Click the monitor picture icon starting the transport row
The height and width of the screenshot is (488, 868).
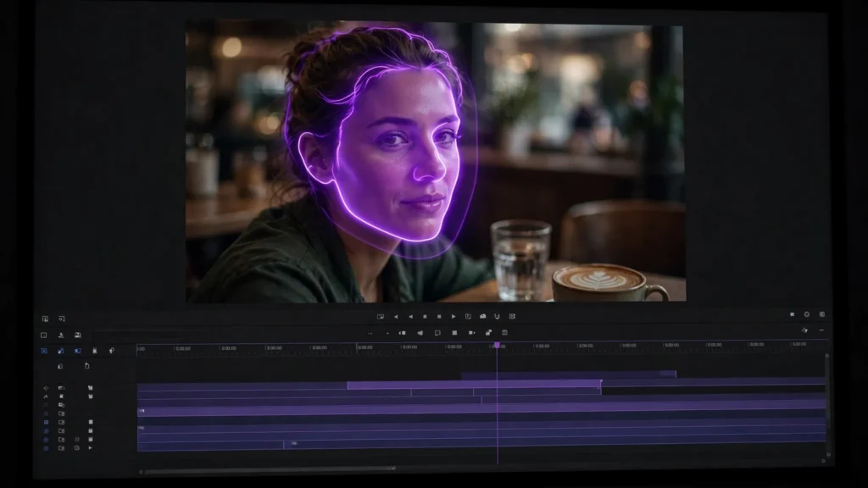pyautogui.click(x=381, y=317)
